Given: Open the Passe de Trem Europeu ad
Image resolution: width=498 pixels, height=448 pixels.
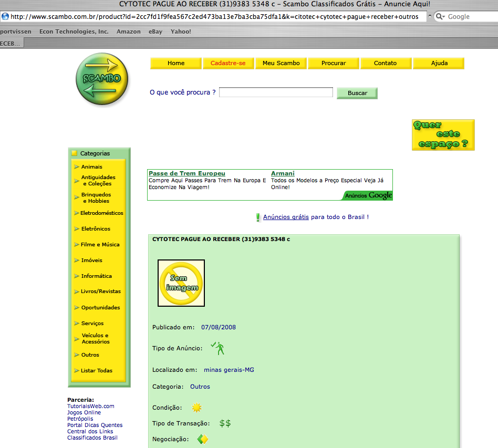Looking at the screenshot, I should pos(187,173).
